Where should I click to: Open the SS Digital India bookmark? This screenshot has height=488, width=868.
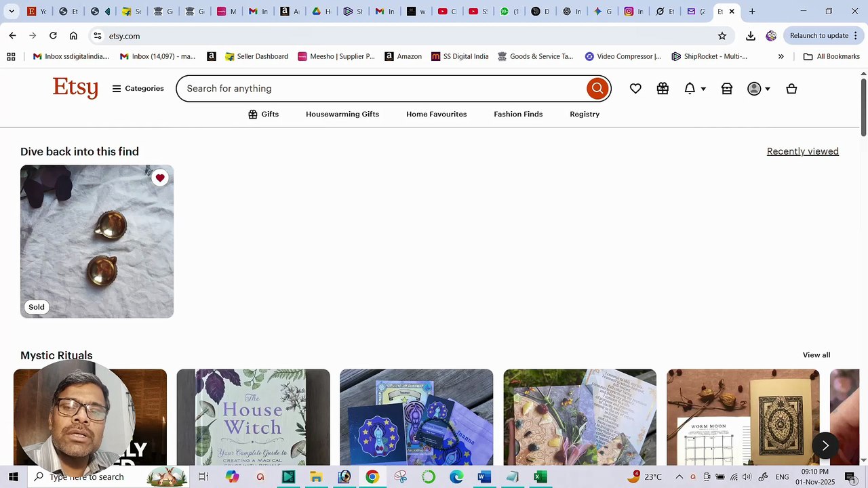(x=460, y=56)
